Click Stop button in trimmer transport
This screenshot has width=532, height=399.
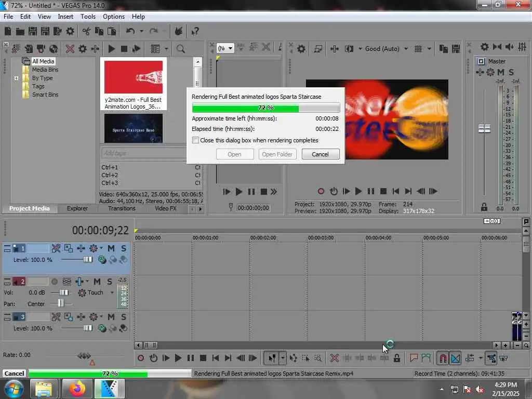pos(263,192)
